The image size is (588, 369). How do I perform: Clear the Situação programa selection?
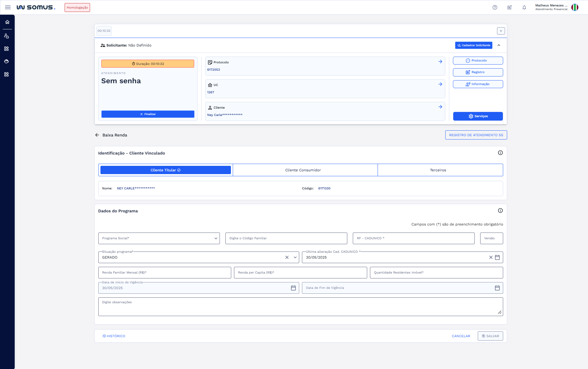[x=287, y=257]
